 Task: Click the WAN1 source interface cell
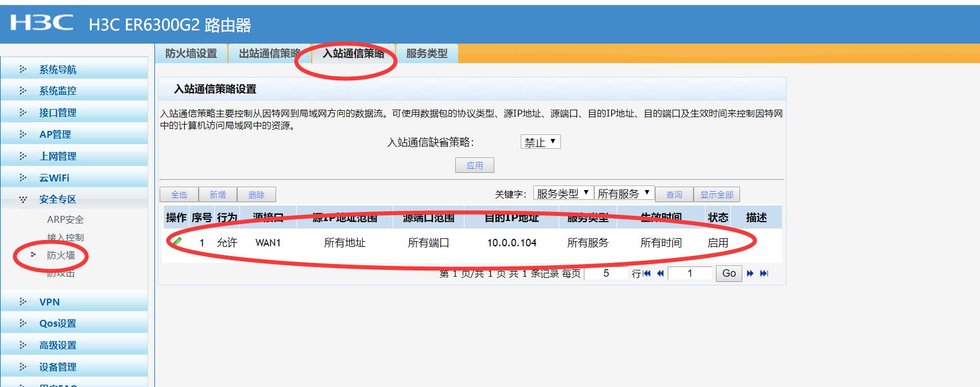pyautogui.click(x=268, y=243)
